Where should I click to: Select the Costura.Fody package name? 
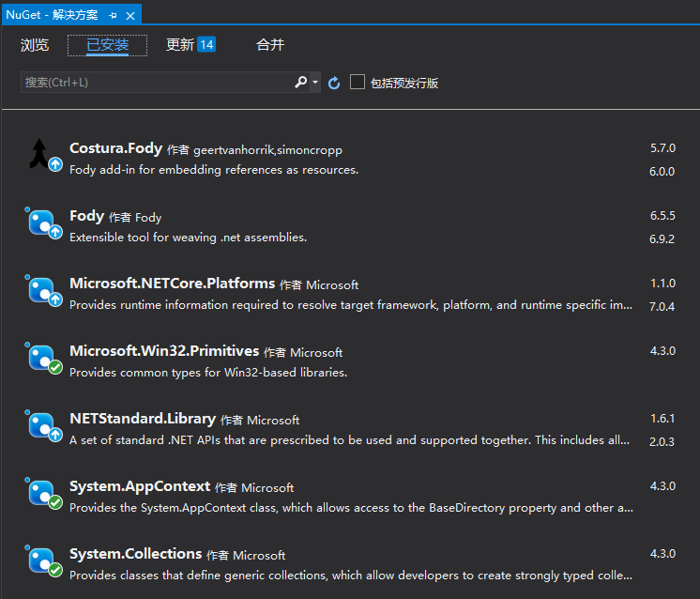pyautogui.click(x=115, y=148)
